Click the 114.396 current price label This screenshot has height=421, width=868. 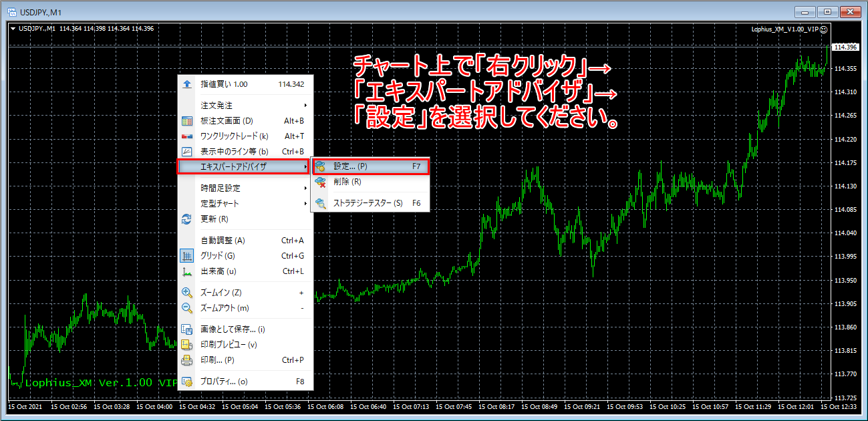coord(845,47)
